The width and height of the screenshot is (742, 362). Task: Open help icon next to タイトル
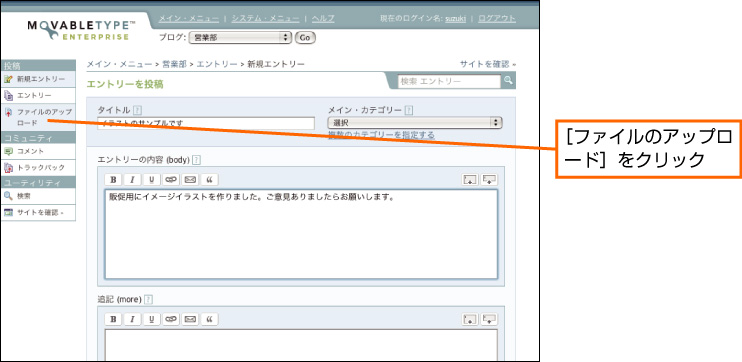coord(137,110)
